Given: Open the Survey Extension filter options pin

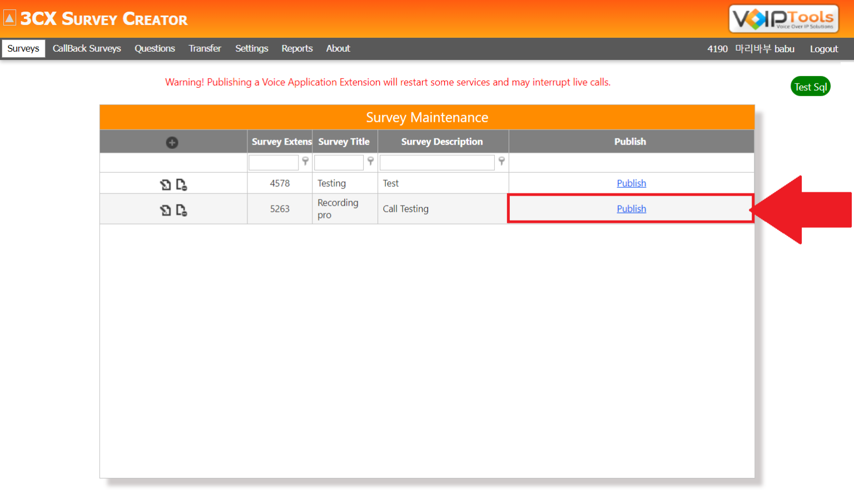Looking at the screenshot, I should (x=305, y=162).
